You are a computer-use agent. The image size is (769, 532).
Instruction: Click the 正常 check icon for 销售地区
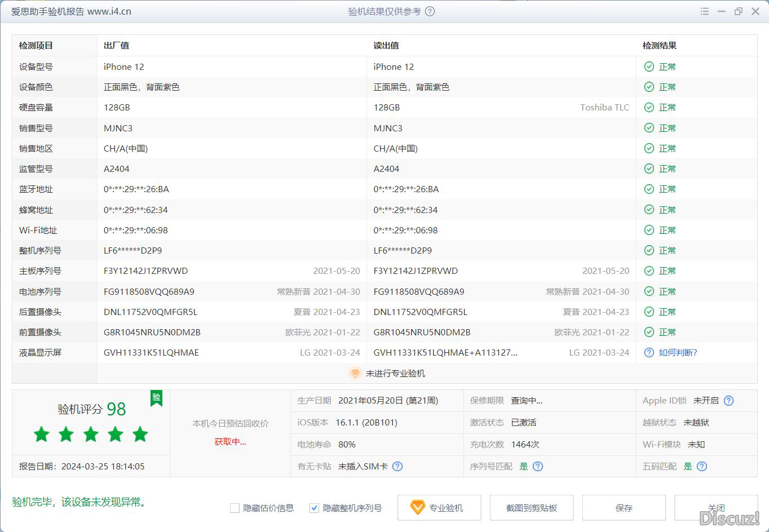(x=649, y=148)
